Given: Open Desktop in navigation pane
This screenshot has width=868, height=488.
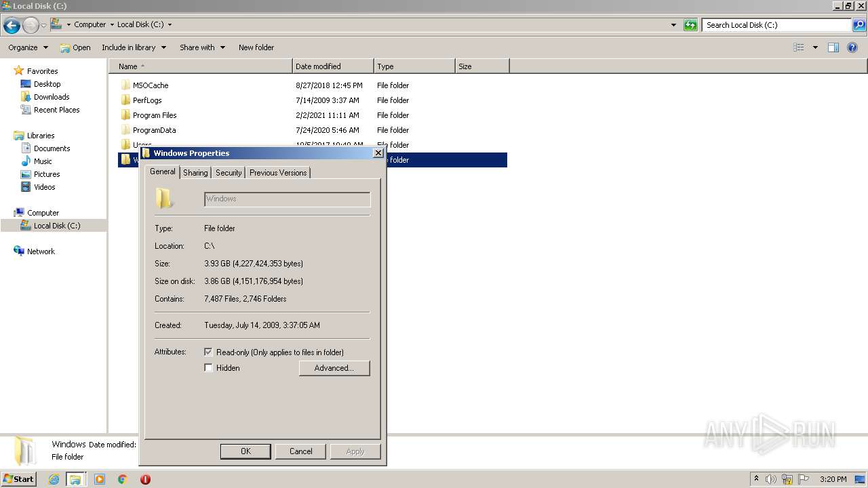Looking at the screenshot, I should [x=47, y=84].
